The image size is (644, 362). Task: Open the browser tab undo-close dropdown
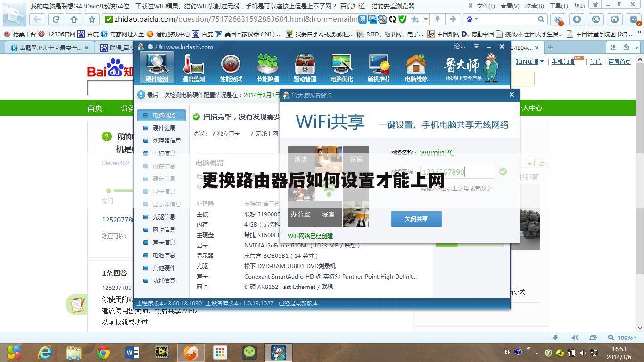[636, 47]
